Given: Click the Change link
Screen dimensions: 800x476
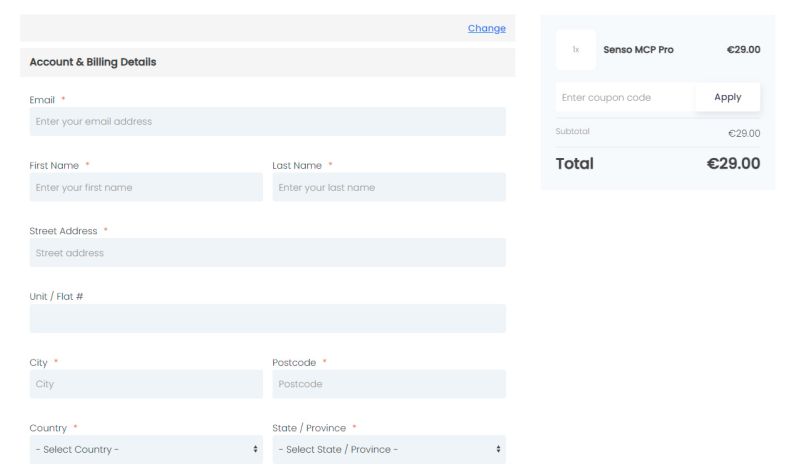Looking at the screenshot, I should pyautogui.click(x=486, y=28).
